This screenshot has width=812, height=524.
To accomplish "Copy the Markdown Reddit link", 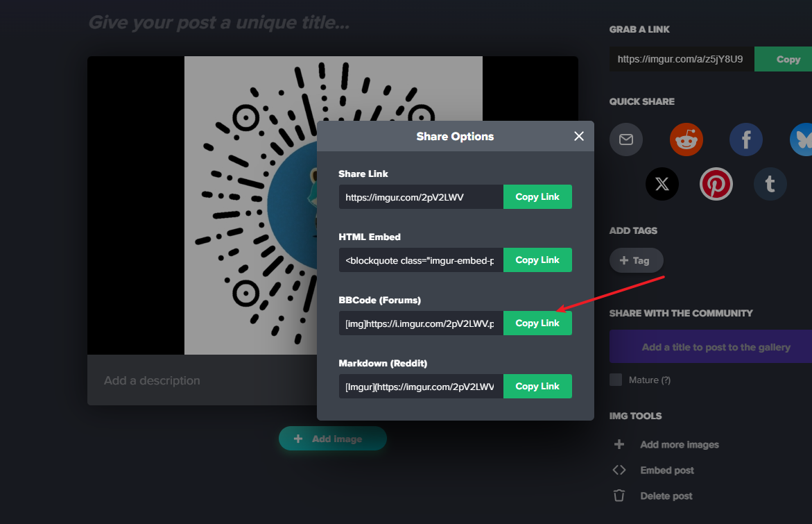I will click(x=537, y=386).
